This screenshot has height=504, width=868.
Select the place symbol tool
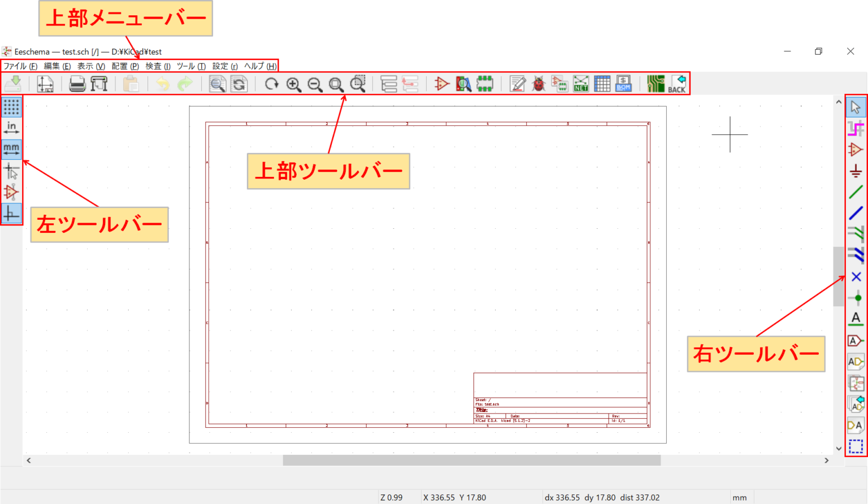coord(856,150)
